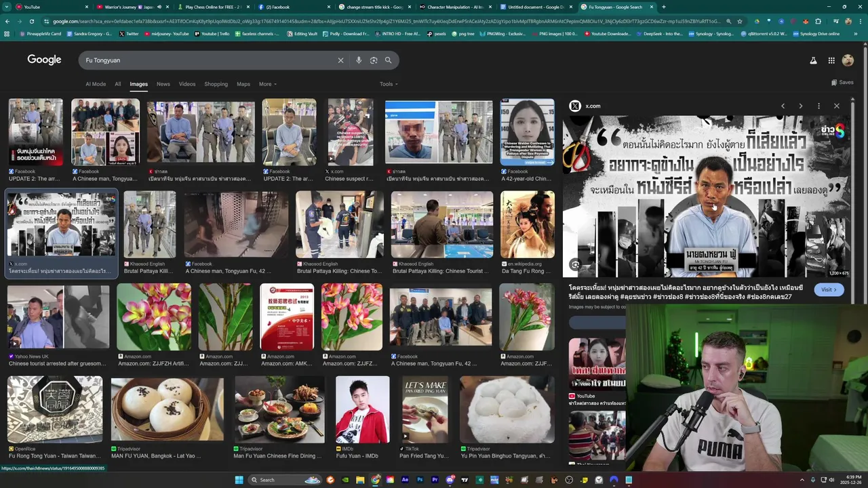Image resolution: width=868 pixels, height=488 pixels.
Task: Open Discord from taskbar
Action: [450, 480]
